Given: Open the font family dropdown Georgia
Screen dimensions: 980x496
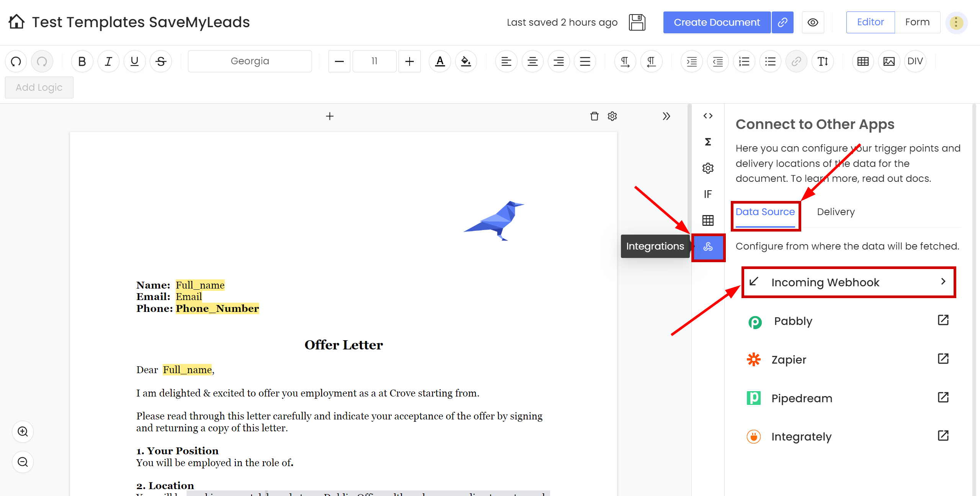Looking at the screenshot, I should point(250,61).
